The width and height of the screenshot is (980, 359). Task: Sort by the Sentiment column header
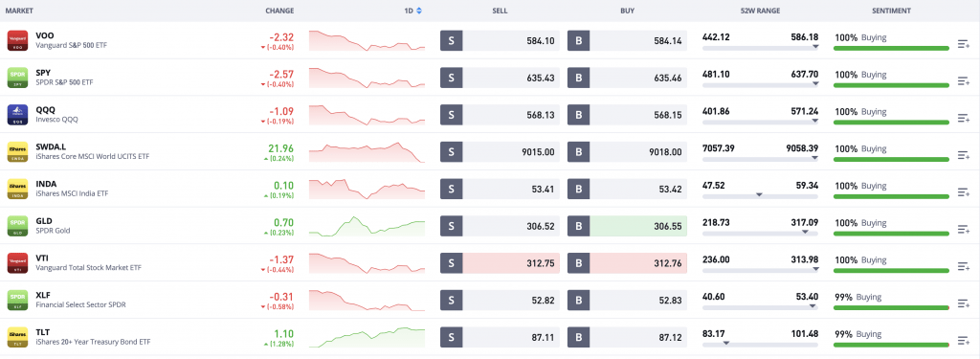point(891,11)
